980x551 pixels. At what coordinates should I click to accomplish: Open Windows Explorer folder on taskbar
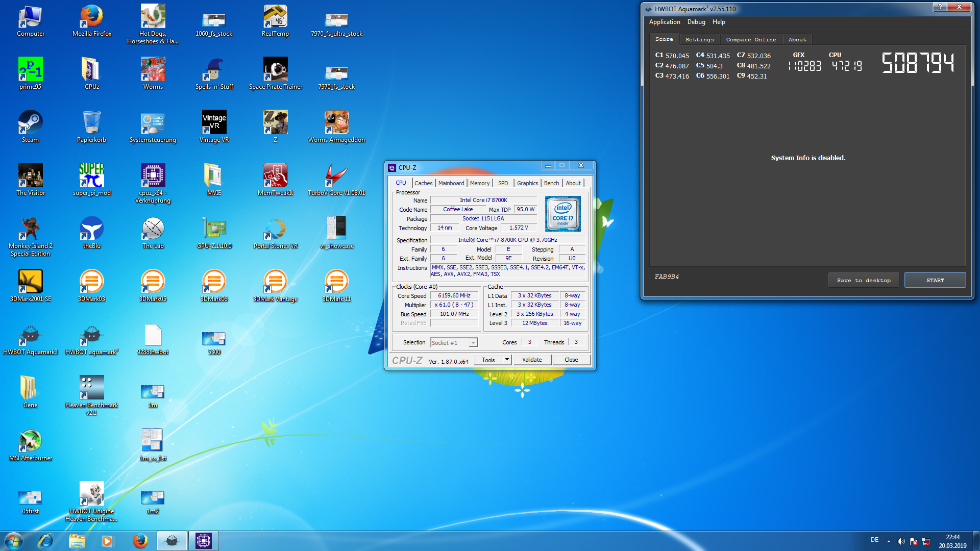pos(77,541)
